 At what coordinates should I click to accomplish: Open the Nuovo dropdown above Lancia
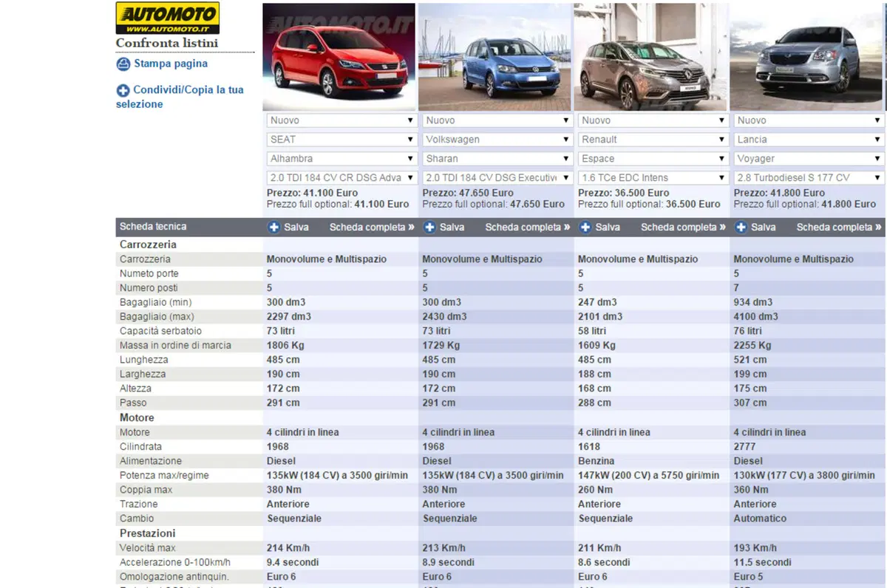pos(809,120)
